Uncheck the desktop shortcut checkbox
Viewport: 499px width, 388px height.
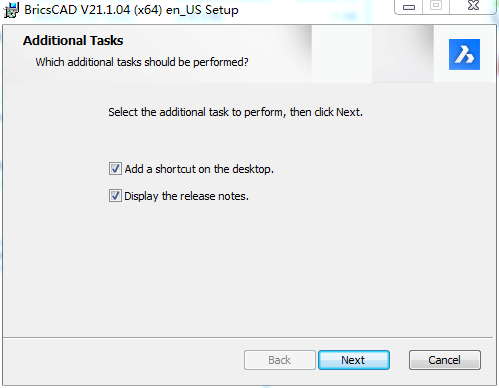(115, 169)
